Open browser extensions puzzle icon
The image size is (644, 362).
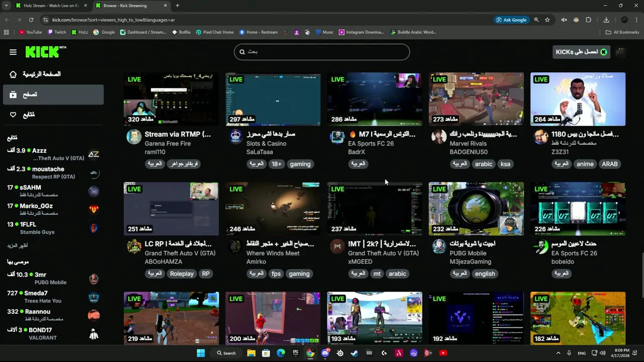click(589, 20)
